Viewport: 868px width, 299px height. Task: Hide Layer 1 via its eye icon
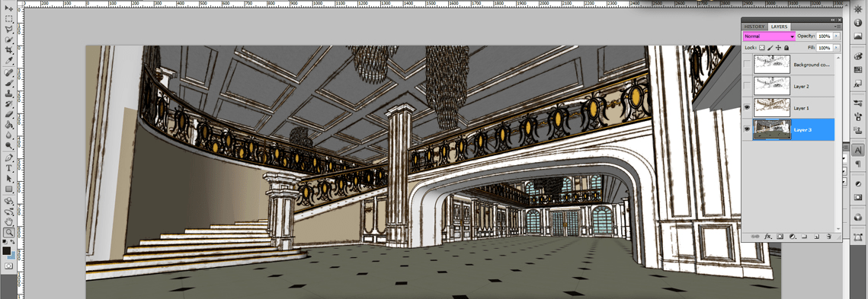[748, 108]
